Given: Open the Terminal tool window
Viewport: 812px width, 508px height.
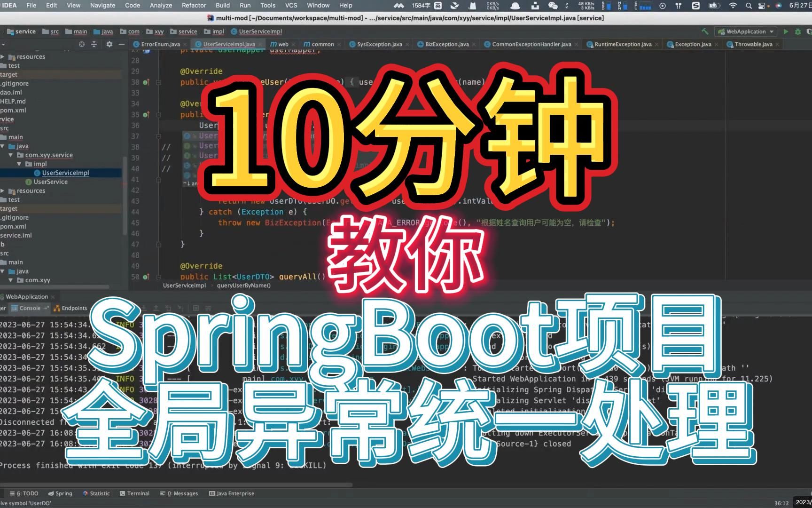Looking at the screenshot, I should point(134,493).
